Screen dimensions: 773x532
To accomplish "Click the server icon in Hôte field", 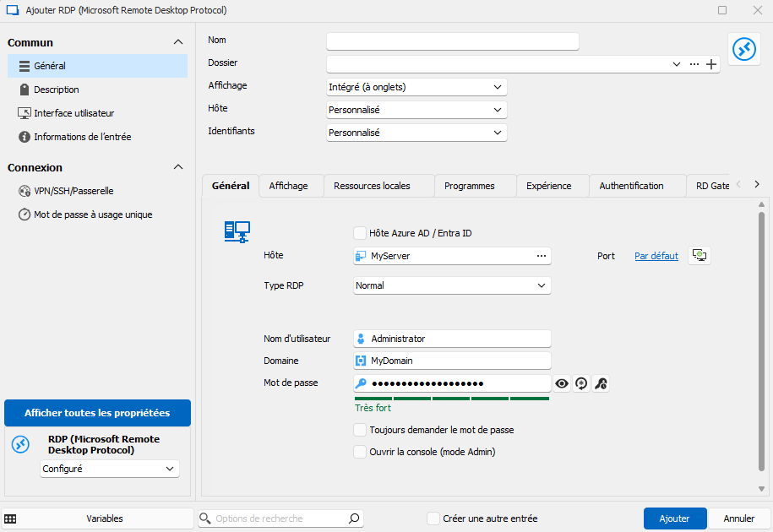I will 361,256.
